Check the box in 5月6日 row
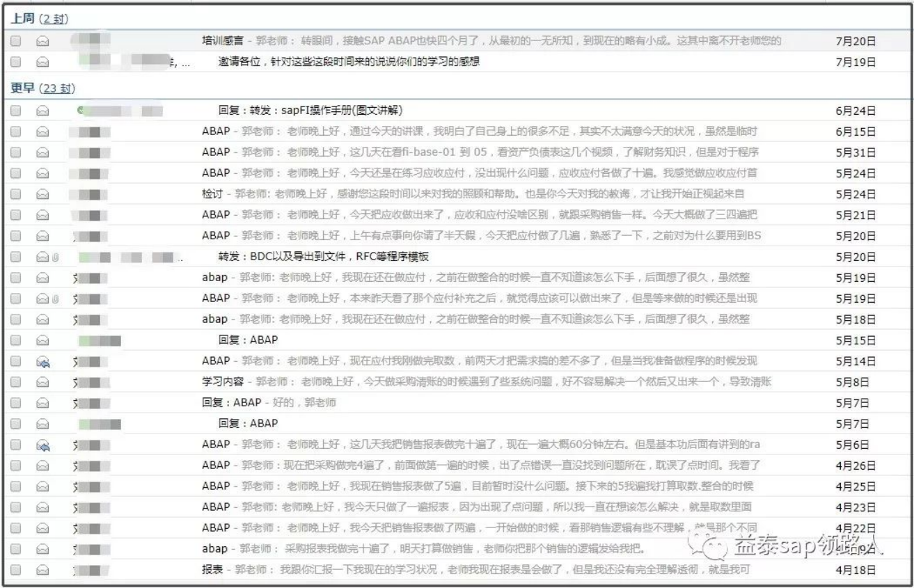This screenshot has height=588, width=914. [15, 445]
